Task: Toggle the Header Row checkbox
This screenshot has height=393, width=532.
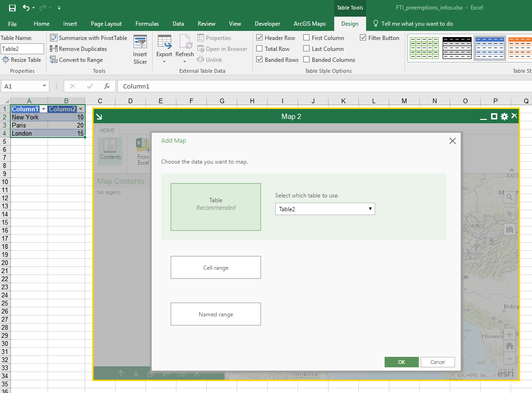Action: (260, 38)
